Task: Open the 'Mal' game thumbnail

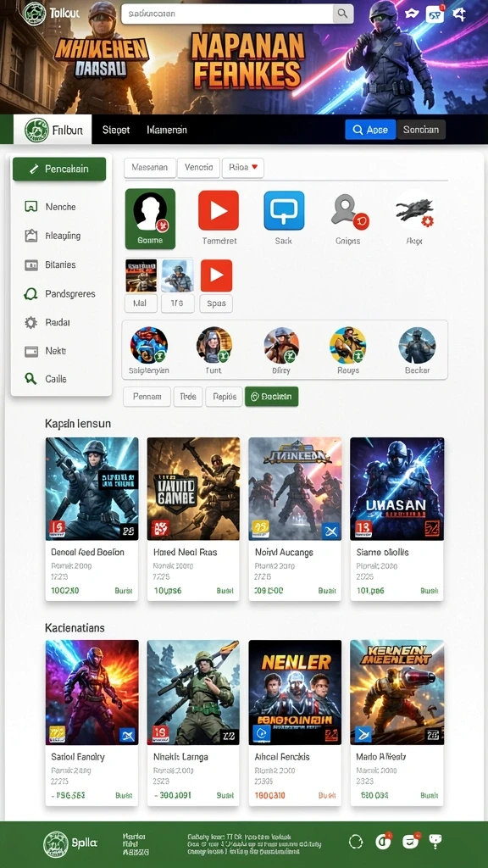Action: (141, 275)
